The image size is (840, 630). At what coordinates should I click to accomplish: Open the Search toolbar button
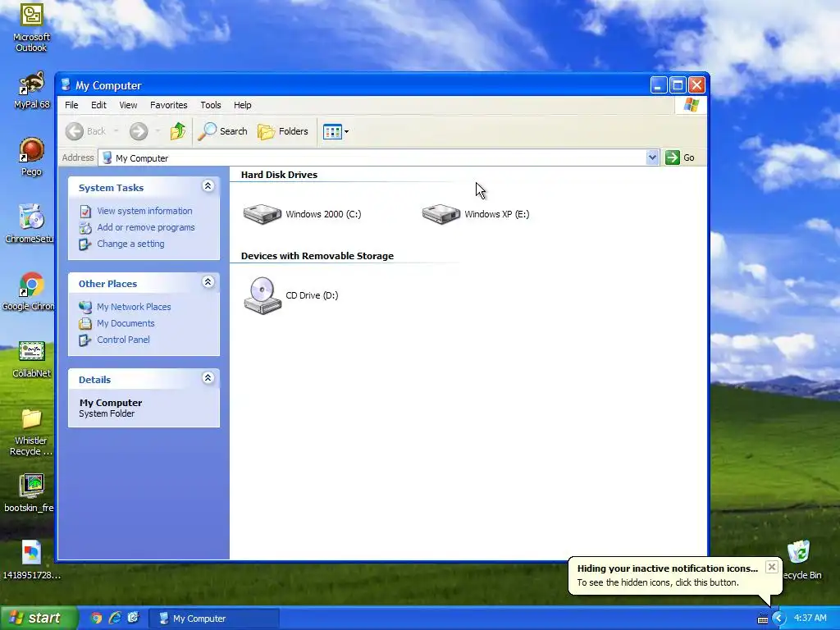click(x=223, y=131)
